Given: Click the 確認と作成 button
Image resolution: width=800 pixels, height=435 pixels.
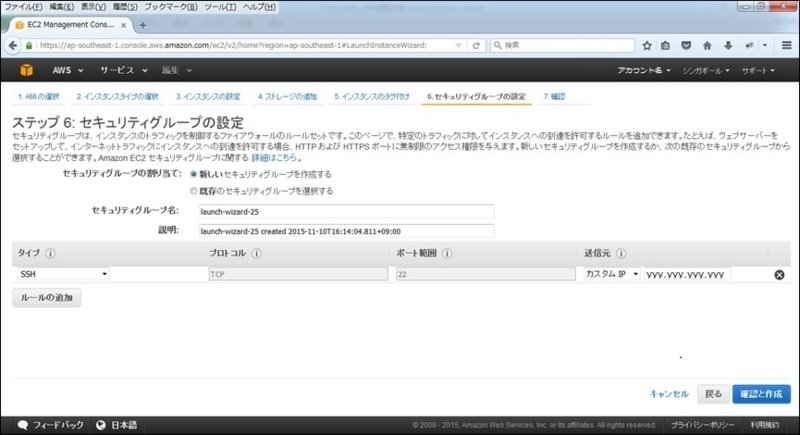Looking at the screenshot, I should point(762,393).
